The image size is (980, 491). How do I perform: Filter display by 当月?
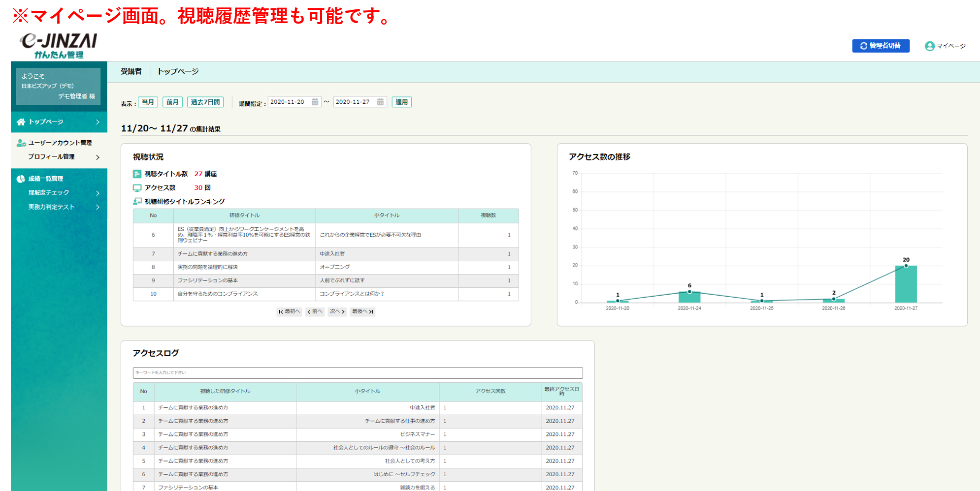click(x=148, y=102)
